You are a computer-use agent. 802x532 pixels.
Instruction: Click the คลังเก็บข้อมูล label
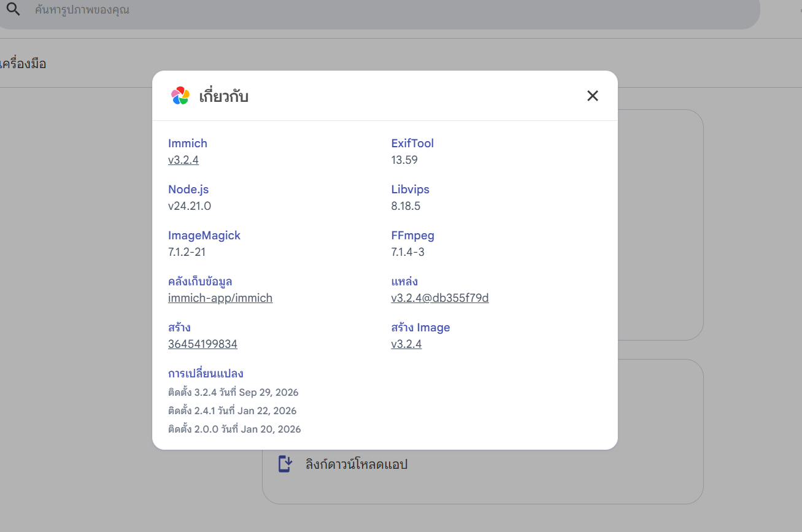coord(200,282)
